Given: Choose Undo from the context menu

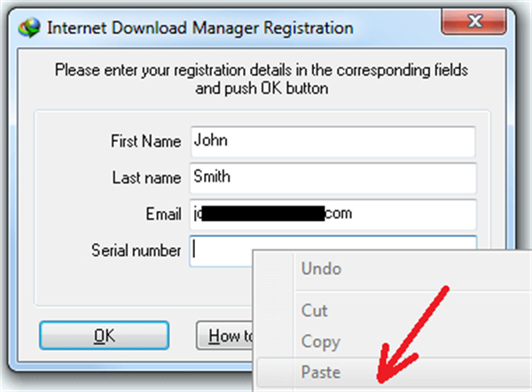Looking at the screenshot, I should (x=321, y=268).
